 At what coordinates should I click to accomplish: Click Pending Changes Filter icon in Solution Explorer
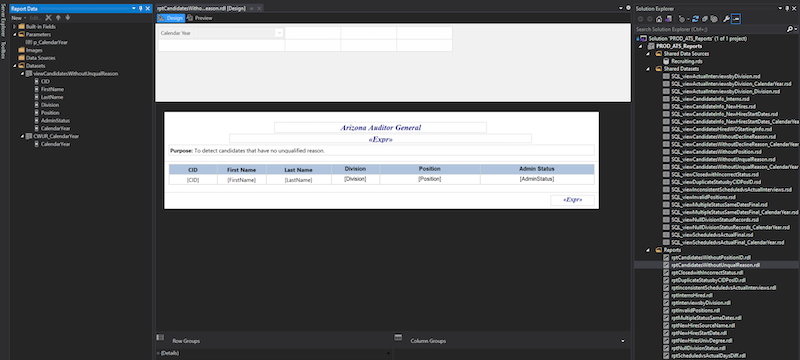coord(682,19)
